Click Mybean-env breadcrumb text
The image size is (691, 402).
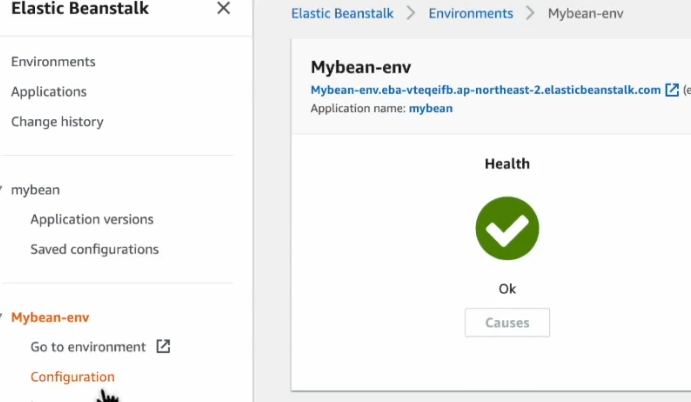click(x=586, y=14)
